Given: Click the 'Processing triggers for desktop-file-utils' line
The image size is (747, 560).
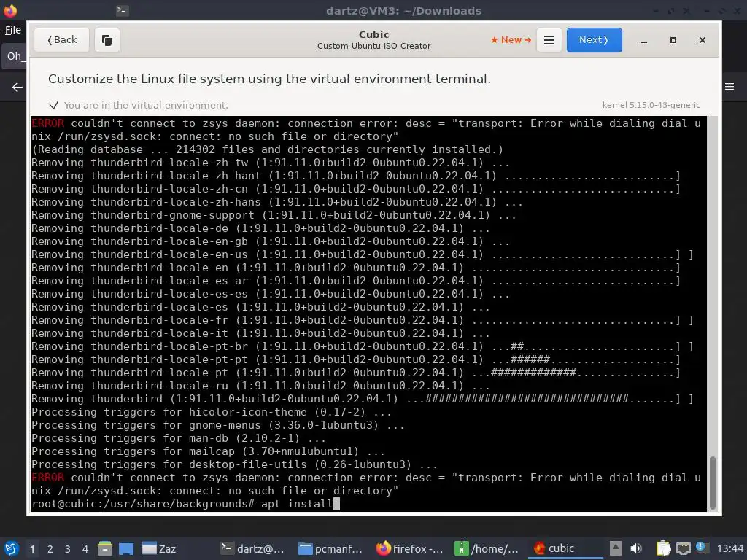Looking at the screenshot, I should coord(234,464).
